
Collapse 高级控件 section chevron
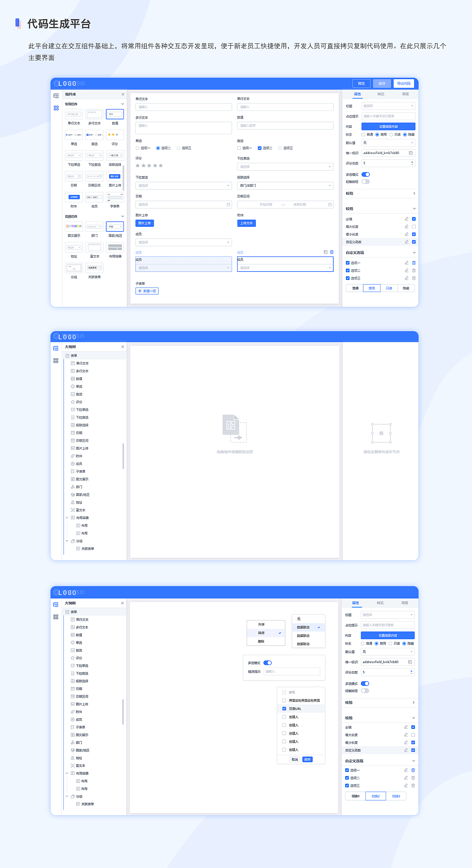pos(123,216)
